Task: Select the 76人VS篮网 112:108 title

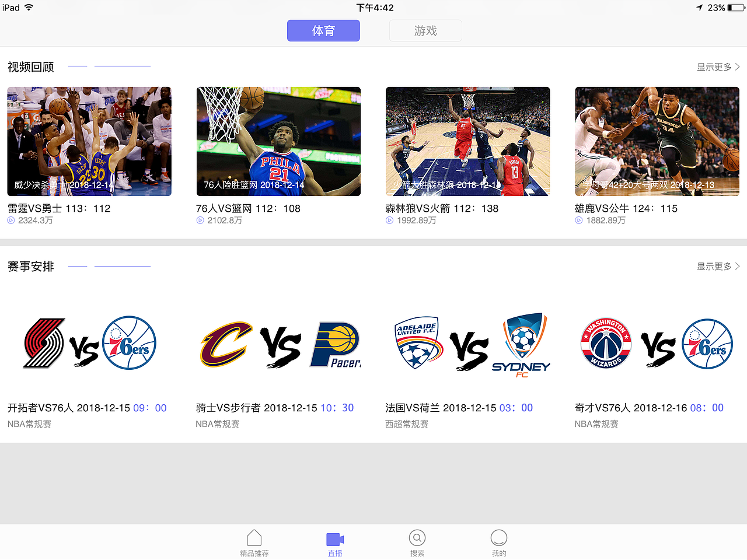Action: click(248, 208)
